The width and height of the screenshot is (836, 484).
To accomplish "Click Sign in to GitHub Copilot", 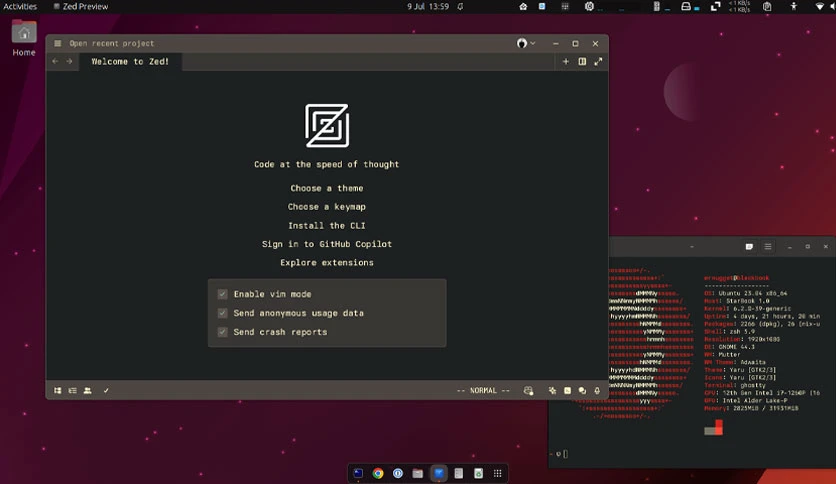I will 327,244.
